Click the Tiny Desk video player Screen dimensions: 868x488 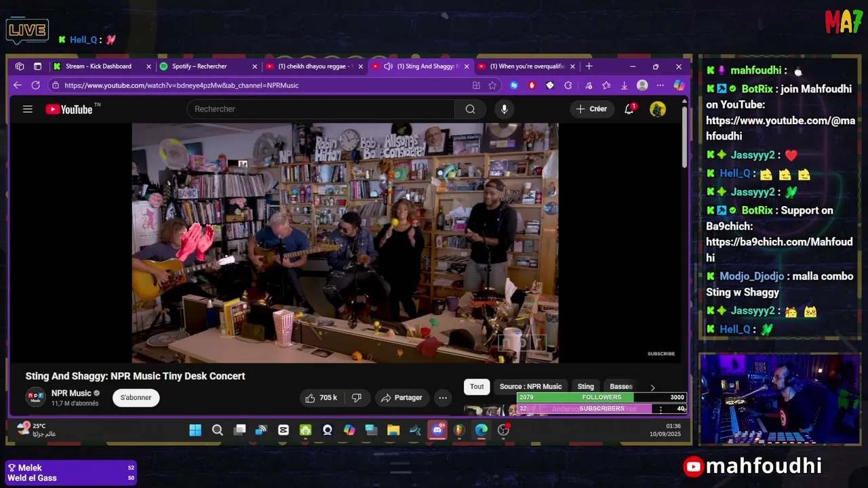point(345,243)
